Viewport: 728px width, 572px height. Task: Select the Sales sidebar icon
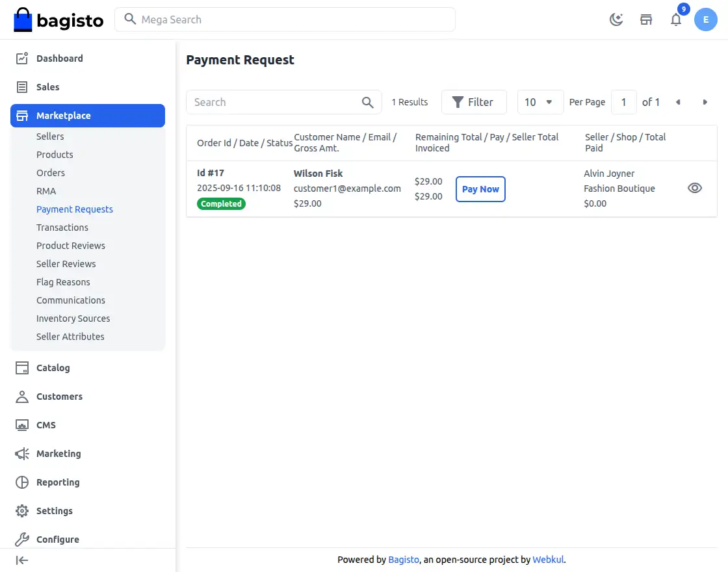click(x=21, y=86)
